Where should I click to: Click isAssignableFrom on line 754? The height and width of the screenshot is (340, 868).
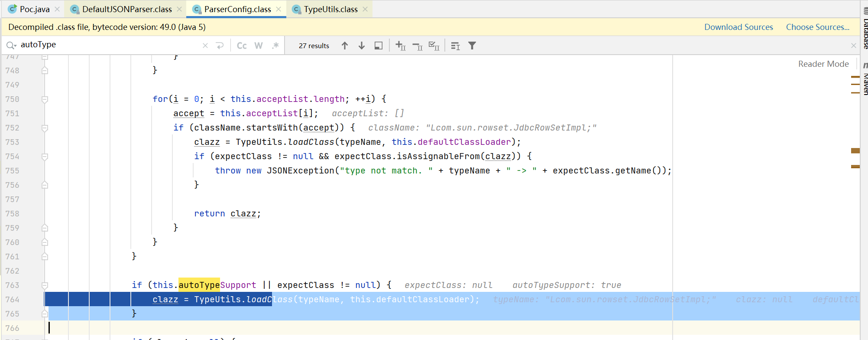[438, 156]
